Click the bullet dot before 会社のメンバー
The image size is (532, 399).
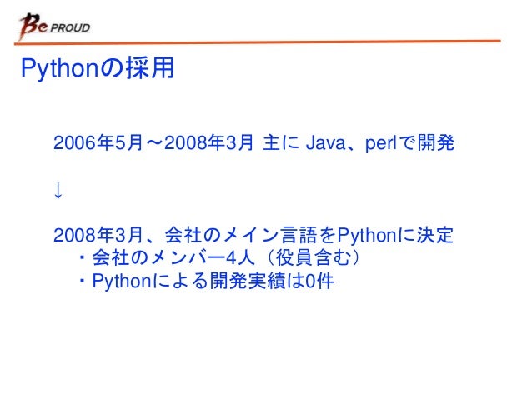click(x=82, y=257)
